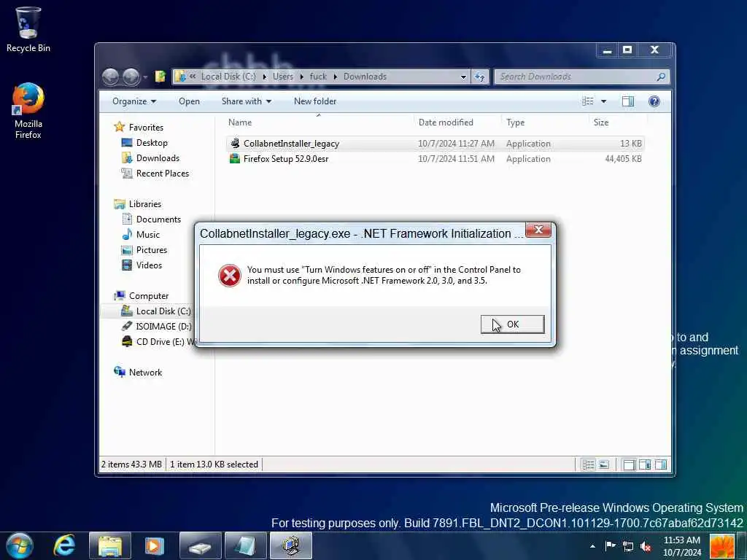
Task: Open the Share with menu
Action: 247,101
